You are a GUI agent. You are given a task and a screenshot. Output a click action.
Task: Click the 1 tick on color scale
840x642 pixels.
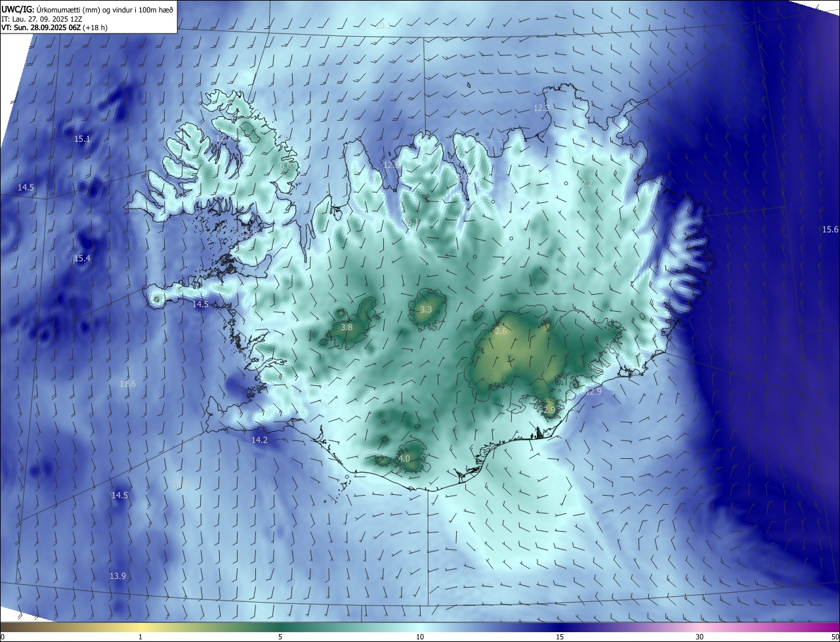[140, 637]
